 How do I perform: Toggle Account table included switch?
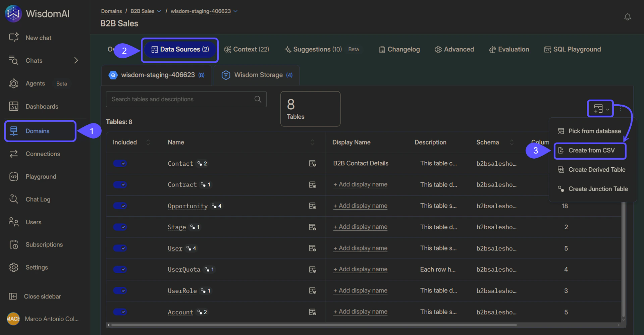pyautogui.click(x=120, y=312)
